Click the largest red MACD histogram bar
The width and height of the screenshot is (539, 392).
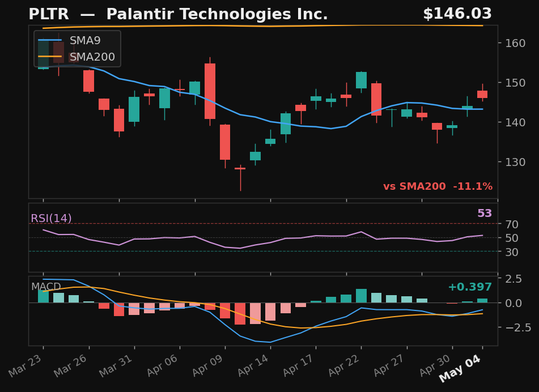coord(240,314)
